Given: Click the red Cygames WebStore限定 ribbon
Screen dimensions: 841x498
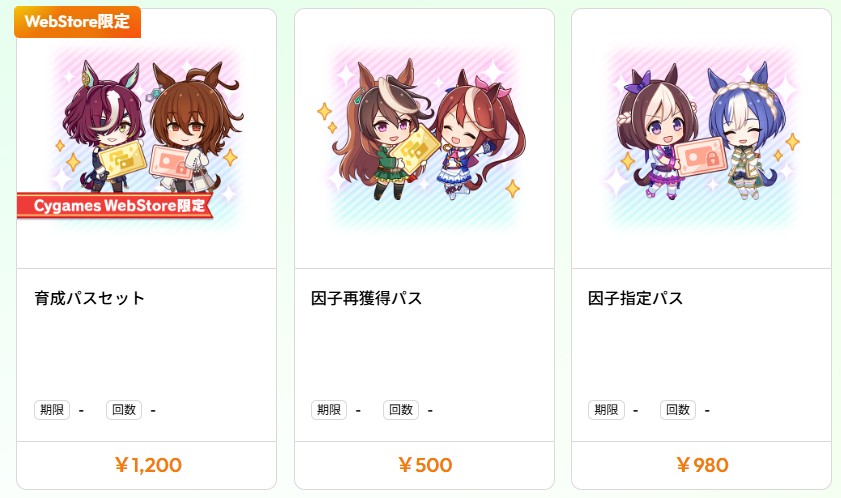Looking at the screenshot, I should click(115, 206).
